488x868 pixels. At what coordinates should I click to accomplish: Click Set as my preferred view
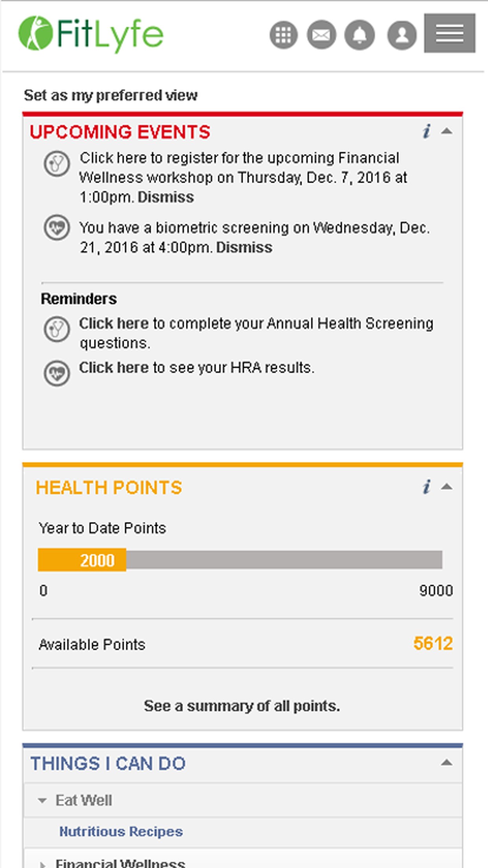110,95
